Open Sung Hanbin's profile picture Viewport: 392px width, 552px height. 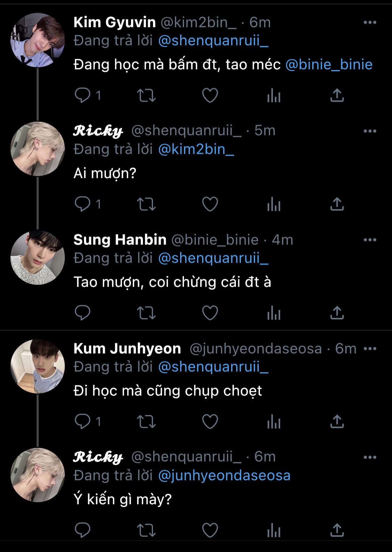tap(38, 258)
